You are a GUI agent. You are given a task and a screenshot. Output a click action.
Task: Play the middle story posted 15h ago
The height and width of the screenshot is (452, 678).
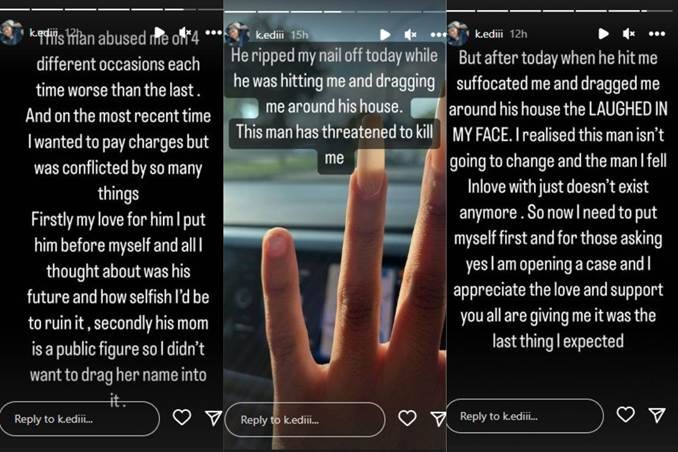point(385,35)
